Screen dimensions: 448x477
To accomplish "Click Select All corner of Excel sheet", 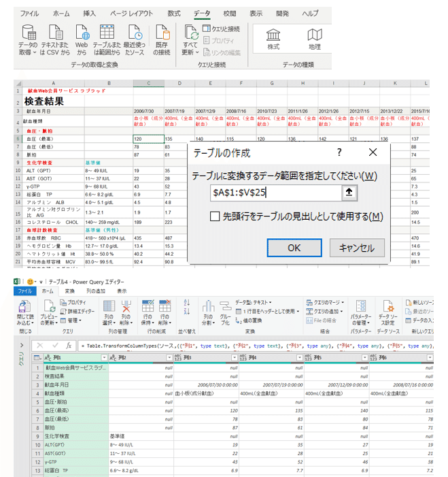I will [18, 83].
